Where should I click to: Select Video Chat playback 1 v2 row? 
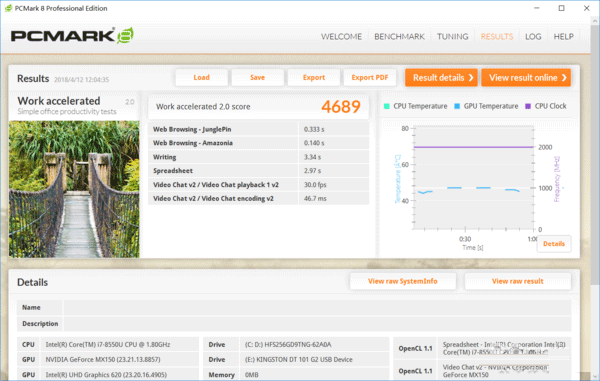[x=259, y=185]
